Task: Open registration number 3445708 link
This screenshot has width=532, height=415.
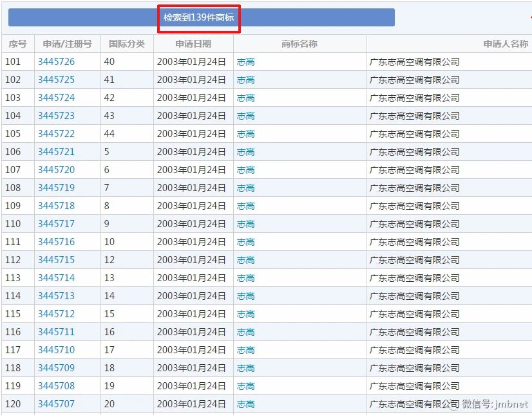Action: coord(56,386)
